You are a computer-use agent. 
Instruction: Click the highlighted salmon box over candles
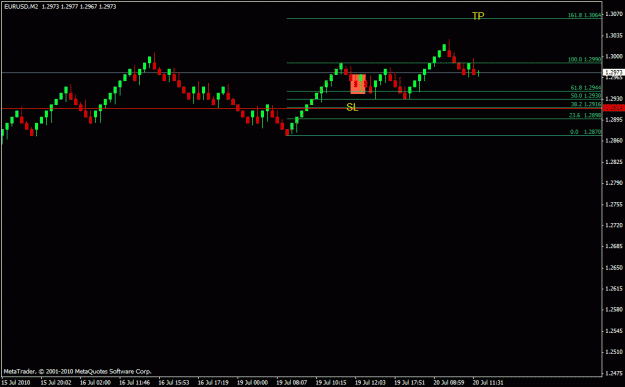point(358,84)
